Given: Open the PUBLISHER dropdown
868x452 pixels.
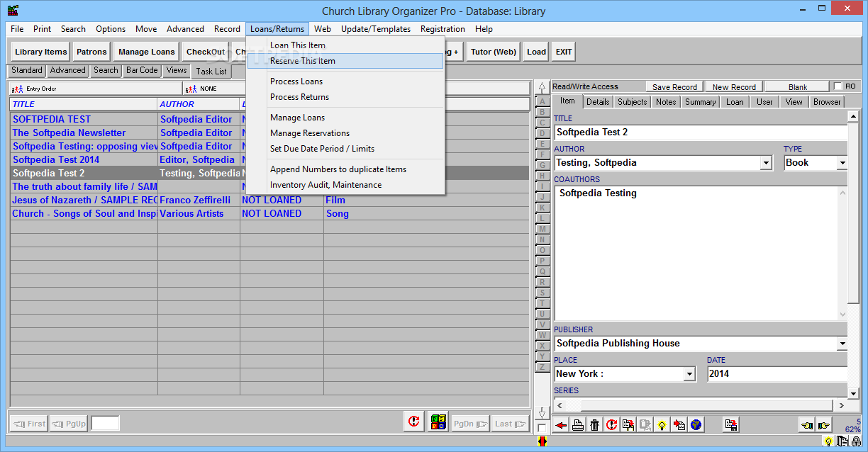Looking at the screenshot, I should [842, 344].
